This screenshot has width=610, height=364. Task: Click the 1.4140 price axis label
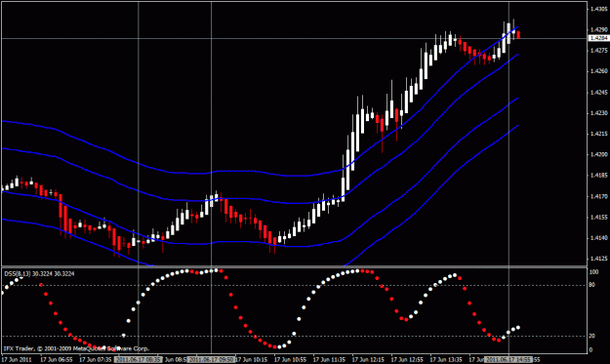coord(599,237)
